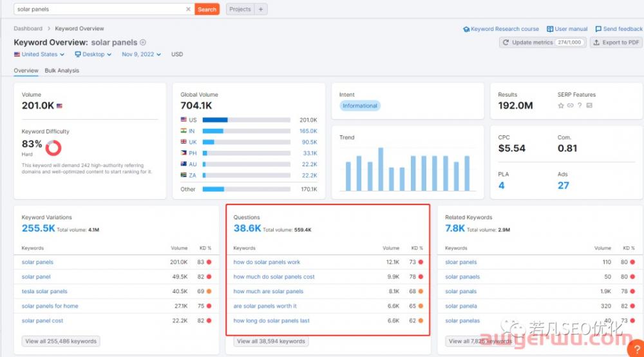The height and width of the screenshot is (357, 644).
Task: Click AU volume value 22.2K
Action: (x=309, y=164)
